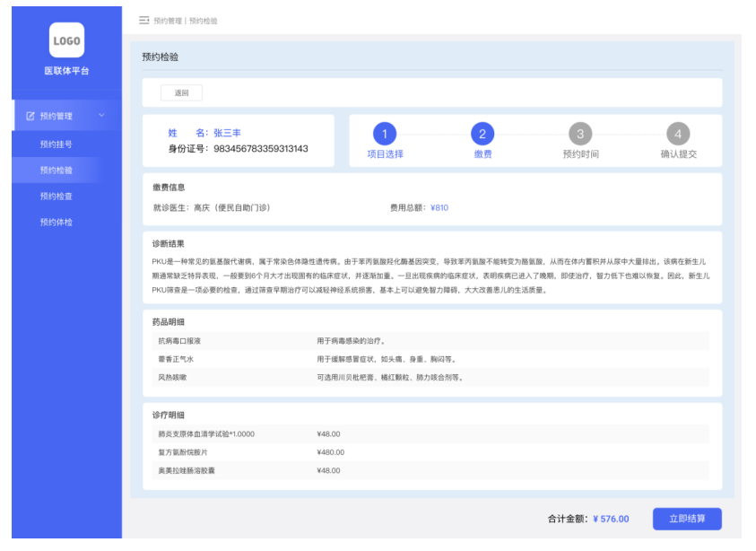This screenshot has width=756, height=551.
Task: Click the 预约管理 breadcrumb link
Action: point(168,21)
